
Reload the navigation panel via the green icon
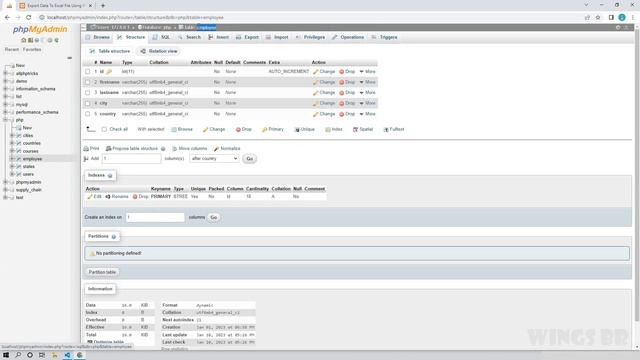56,40
